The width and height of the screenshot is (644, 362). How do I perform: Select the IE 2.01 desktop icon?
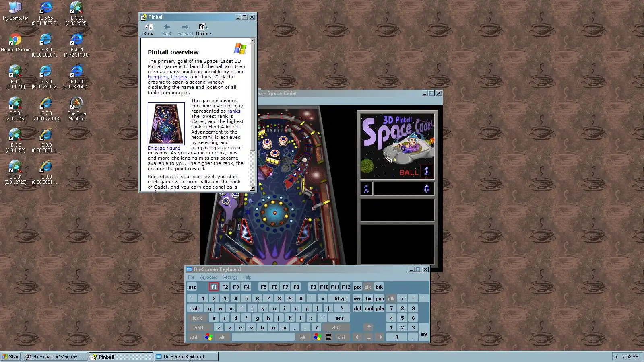[x=15, y=109]
